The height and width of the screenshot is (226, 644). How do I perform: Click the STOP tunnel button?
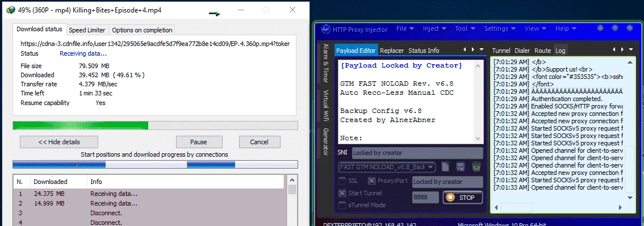click(462, 198)
